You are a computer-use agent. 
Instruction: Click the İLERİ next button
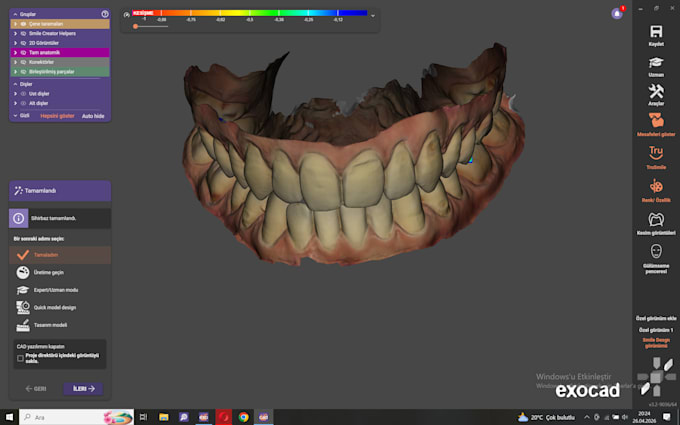(83, 389)
